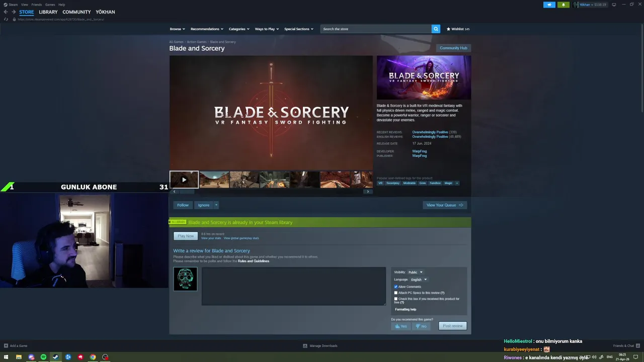Click the Wishlist star link
The height and width of the screenshot is (362, 644).
point(458,29)
